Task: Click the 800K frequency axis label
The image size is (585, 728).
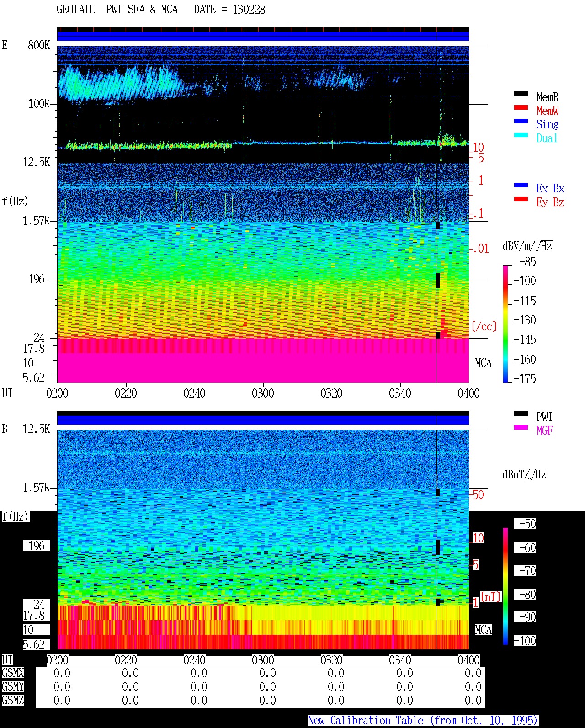Action: click(39, 45)
